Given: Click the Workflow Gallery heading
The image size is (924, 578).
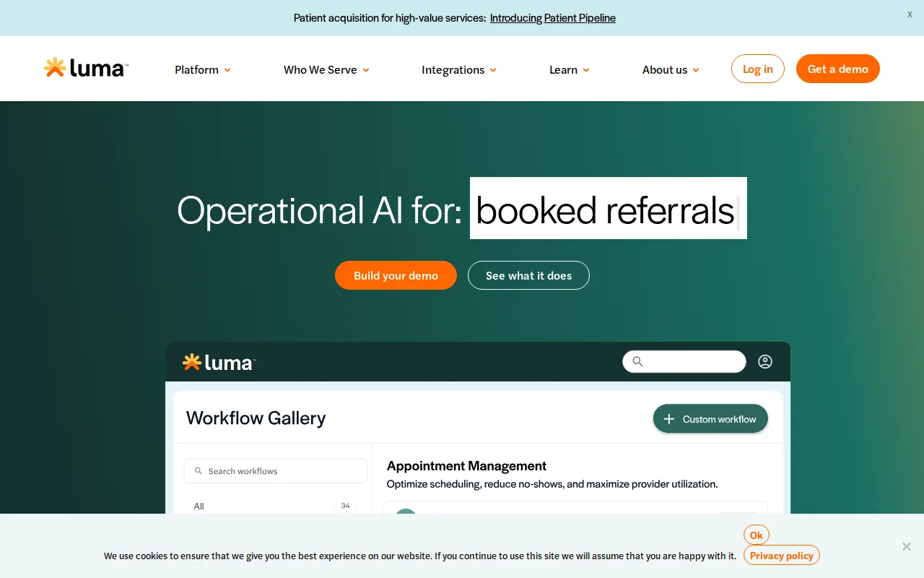Looking at the screenshot, I should pos(256,418).
